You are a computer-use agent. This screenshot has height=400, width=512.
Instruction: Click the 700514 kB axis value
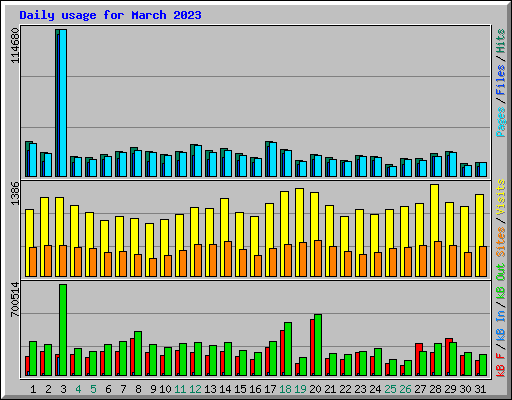tap(15, 299)
